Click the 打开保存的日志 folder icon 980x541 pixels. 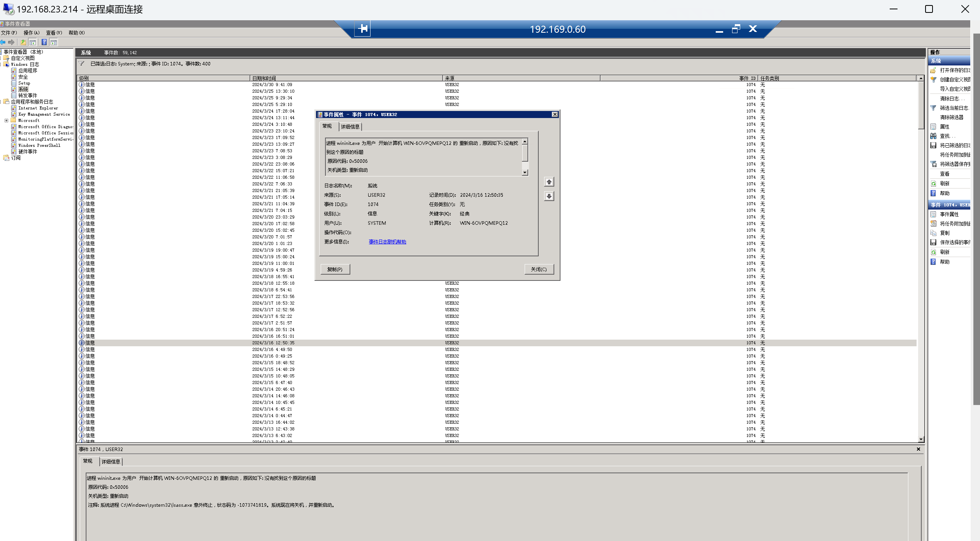tap(933, 70)
